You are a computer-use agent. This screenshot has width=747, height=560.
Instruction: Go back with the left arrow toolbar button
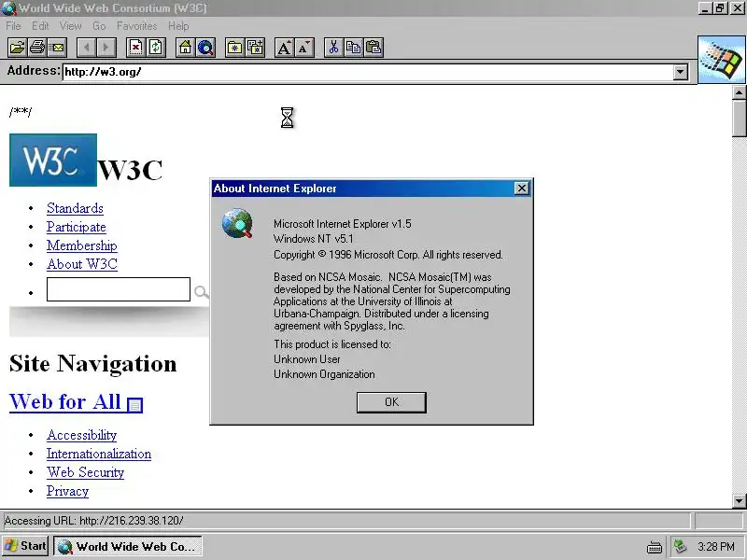click(86, 48)
